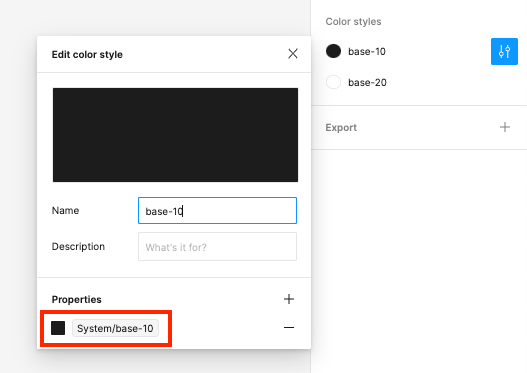
Task: Close the Edit color style dialog
Action: (x=293, y=53)
